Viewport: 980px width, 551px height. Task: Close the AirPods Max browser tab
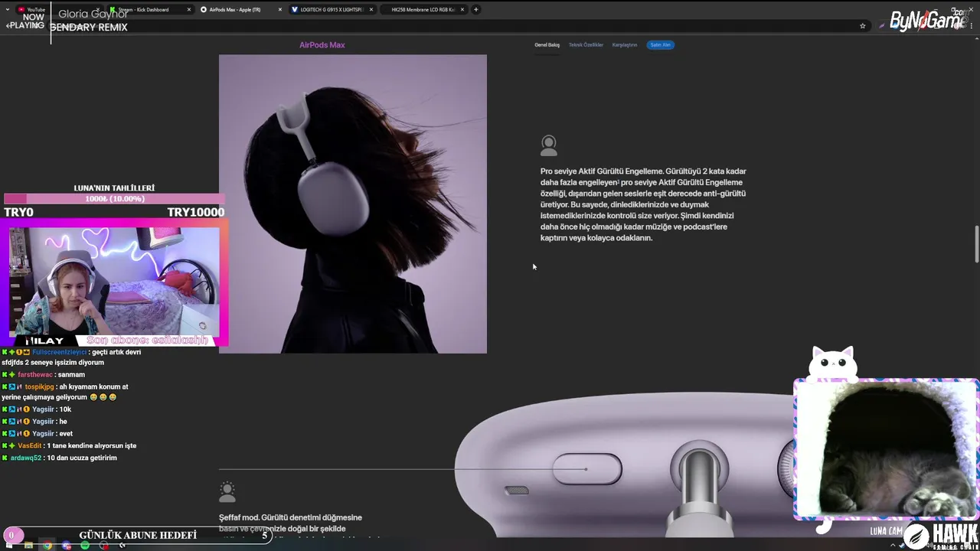coord(280,10)
